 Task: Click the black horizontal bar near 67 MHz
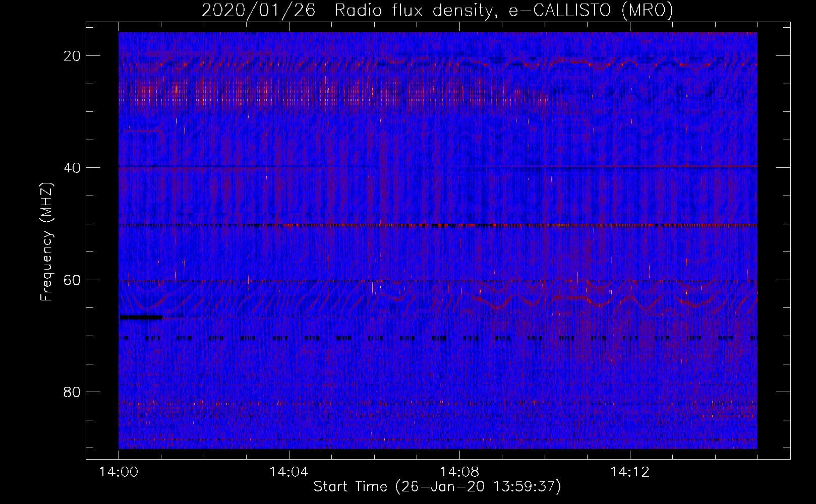141,318
